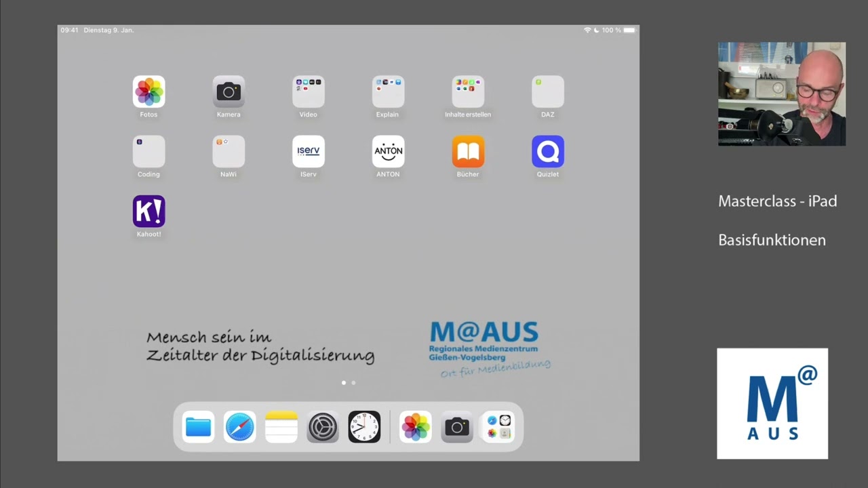This screenshot has height=488, width=868.
Task: Launch the Kamera app on home screen
Action: (x=229, y=91)
